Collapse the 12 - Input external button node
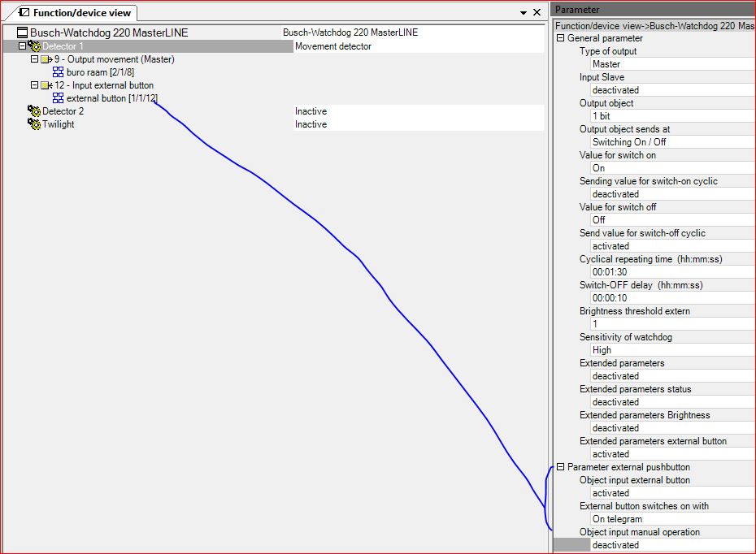 coord(34,85)
